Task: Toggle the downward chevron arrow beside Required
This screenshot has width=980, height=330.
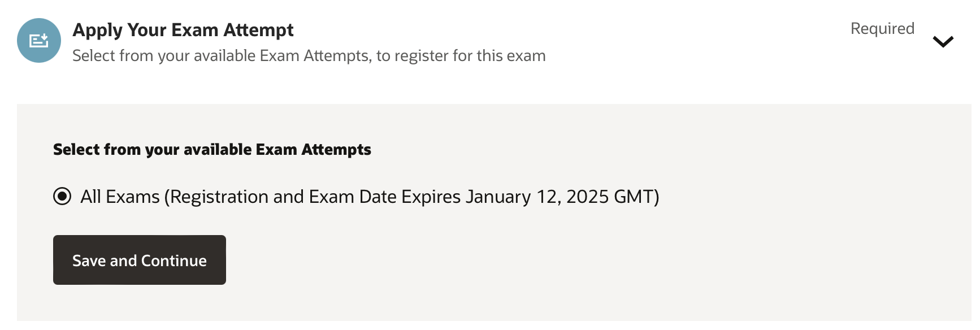Action: pyautogui.click(x=943, y=41)
